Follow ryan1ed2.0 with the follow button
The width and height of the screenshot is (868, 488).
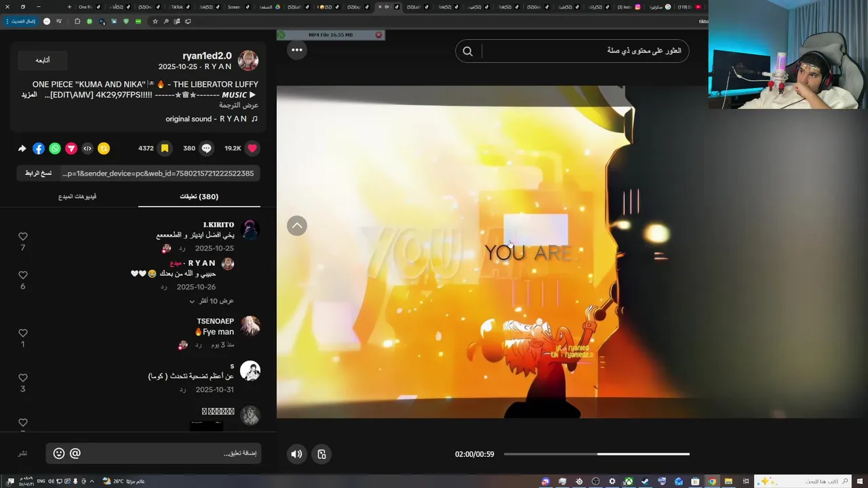tap(43, 60)
